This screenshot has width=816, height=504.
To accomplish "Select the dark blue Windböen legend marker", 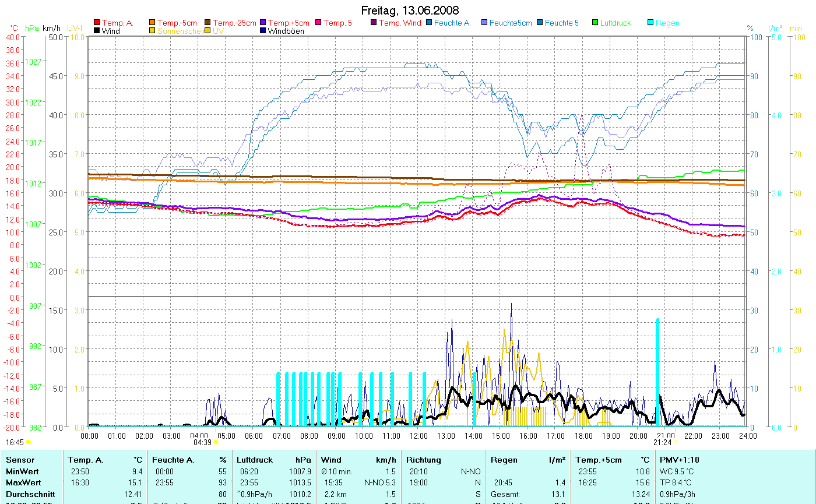I will click(263, 31).
